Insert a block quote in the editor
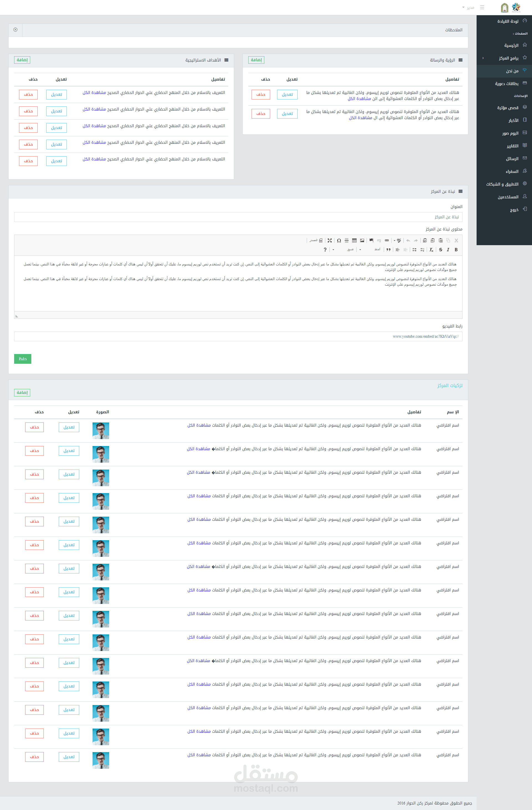The width and height of the screenshot is (532, 810). click(388, 250)
